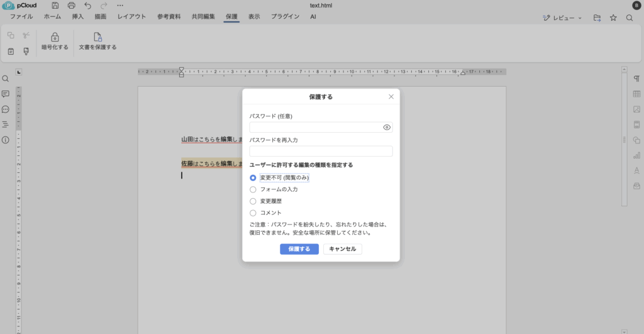Viewport: 644px width, 334px height.
Task: Open text art settings in right sidebar
Action: click(x=636, y=170)
